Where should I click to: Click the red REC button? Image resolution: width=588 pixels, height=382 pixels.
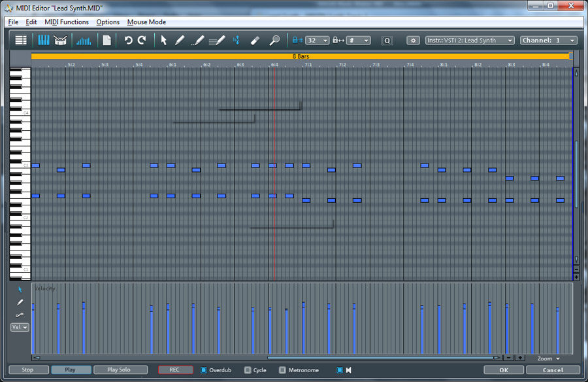175,370
